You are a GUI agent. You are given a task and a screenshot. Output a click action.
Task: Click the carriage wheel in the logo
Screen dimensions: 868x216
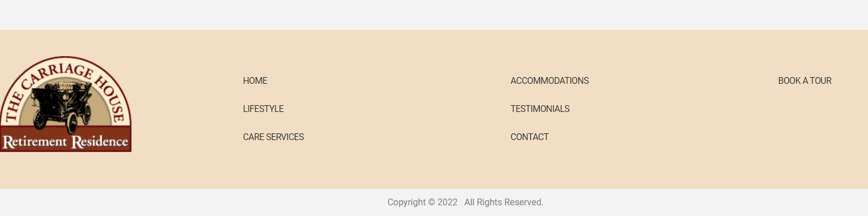click(71, 123)
